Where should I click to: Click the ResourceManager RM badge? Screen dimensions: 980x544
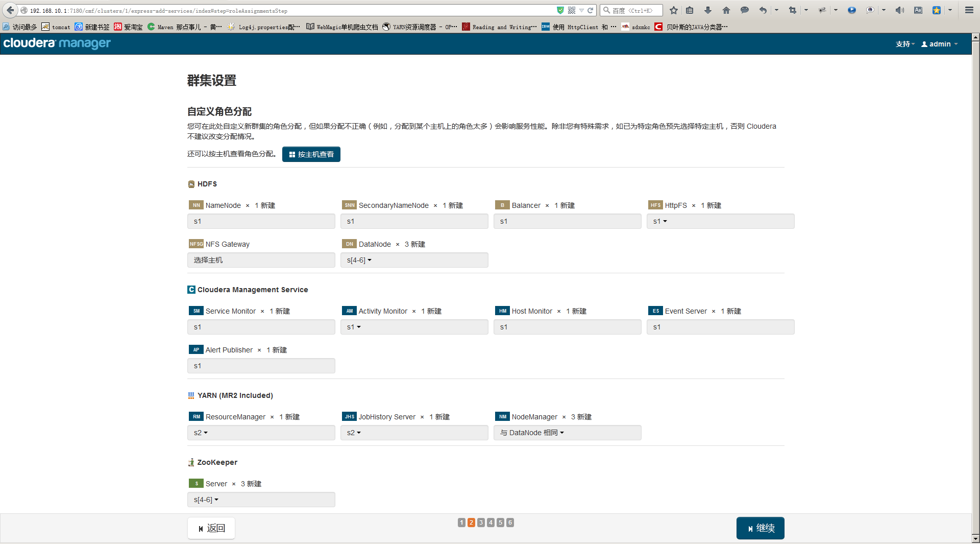point(196,417)
